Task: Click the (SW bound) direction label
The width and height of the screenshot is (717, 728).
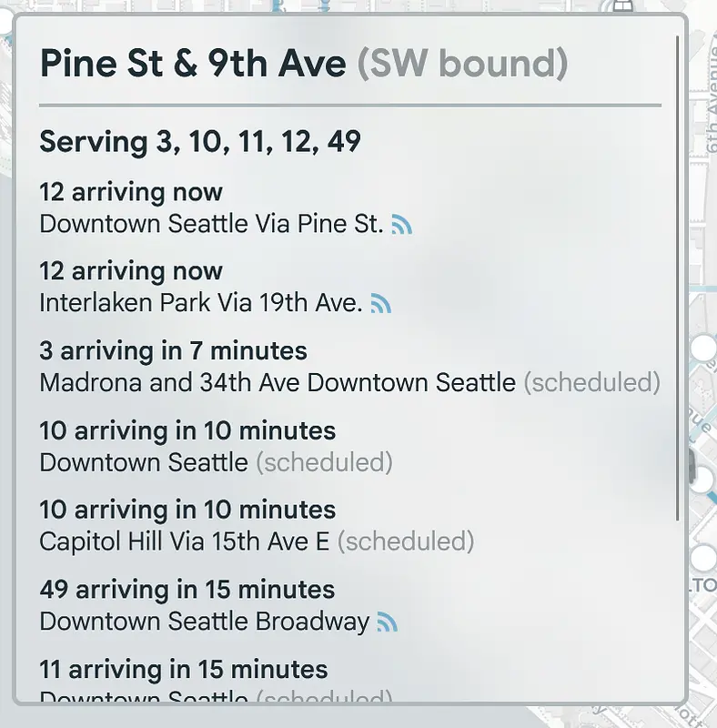Action: 462,64
